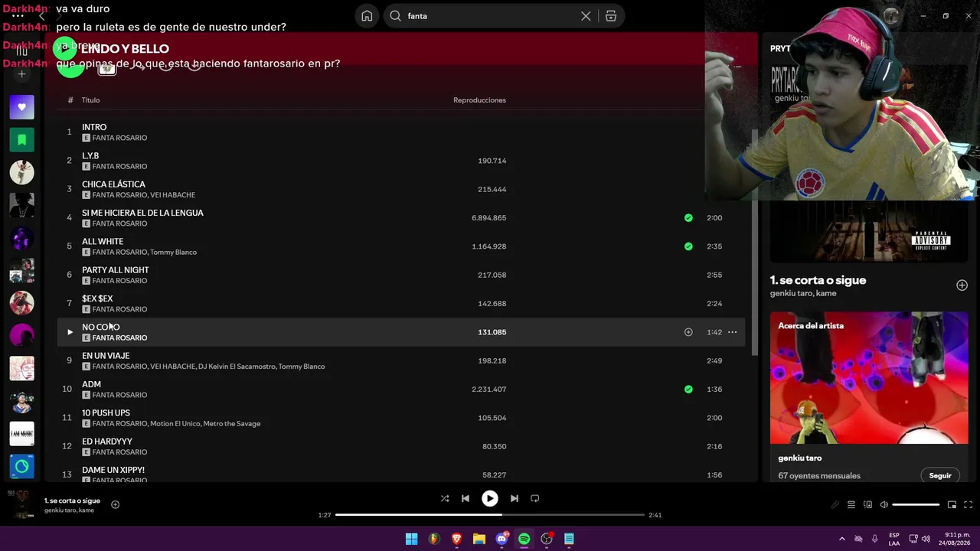980x551 pixels.
Task: Clear the search field with the X
Action: pyautogui.click(x=586, y=16)
